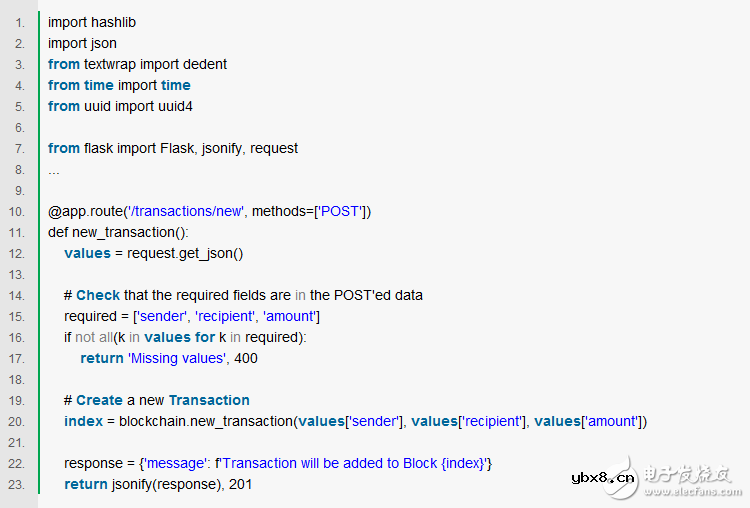Click the 'import json' line
The height and width of the screenshot is (508, 750).
click(x=82, y=43)
